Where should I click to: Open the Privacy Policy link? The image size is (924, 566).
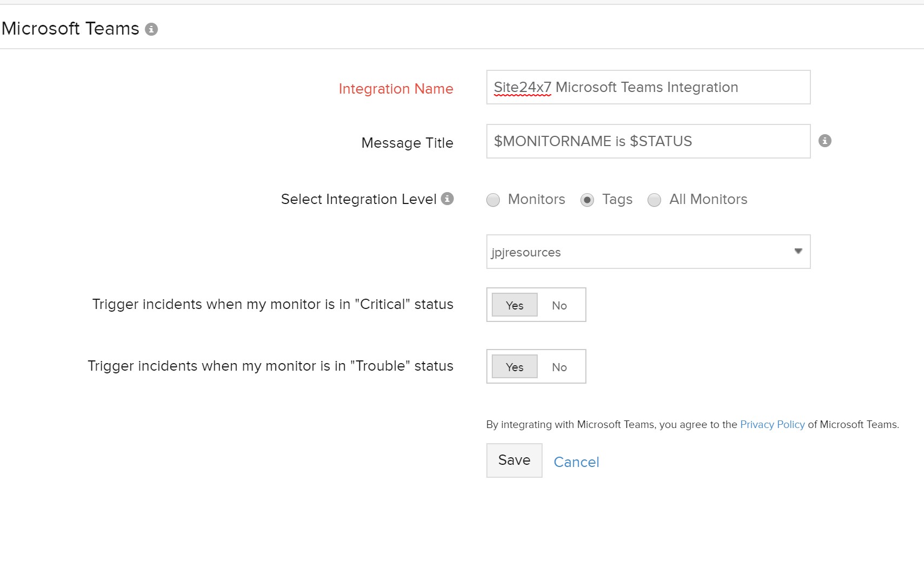coord(772,425)
